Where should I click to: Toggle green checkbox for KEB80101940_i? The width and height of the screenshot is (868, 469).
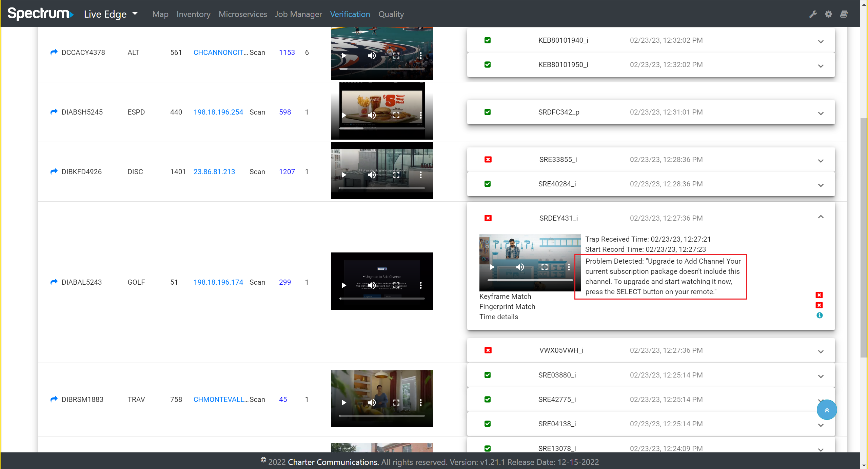click(x=488, y=40)
